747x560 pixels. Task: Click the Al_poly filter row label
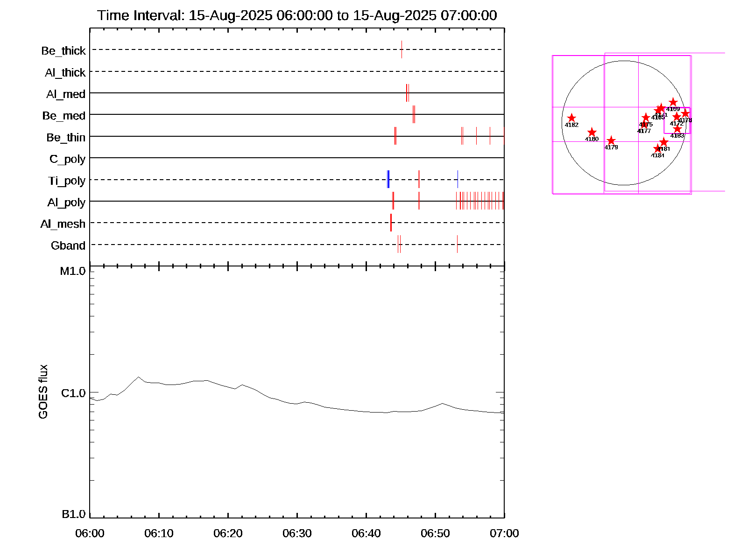(x=66, y=203)
